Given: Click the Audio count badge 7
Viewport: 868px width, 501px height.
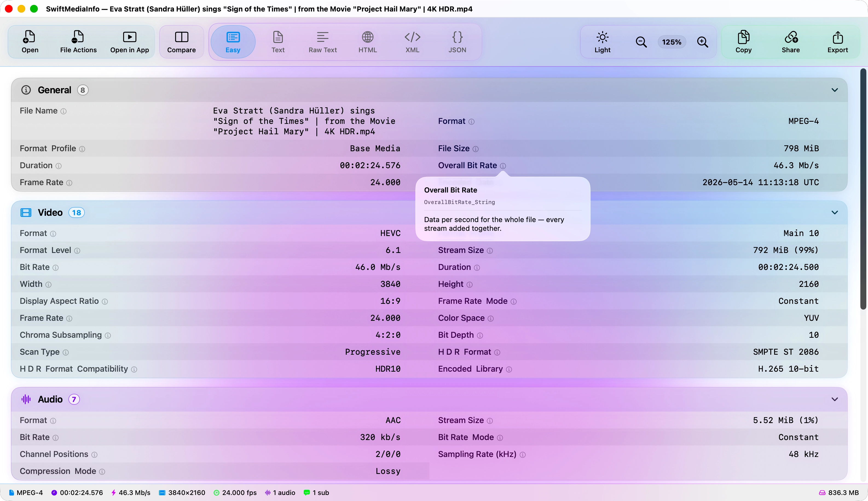Looking at the screenshot, I should 74,399.
